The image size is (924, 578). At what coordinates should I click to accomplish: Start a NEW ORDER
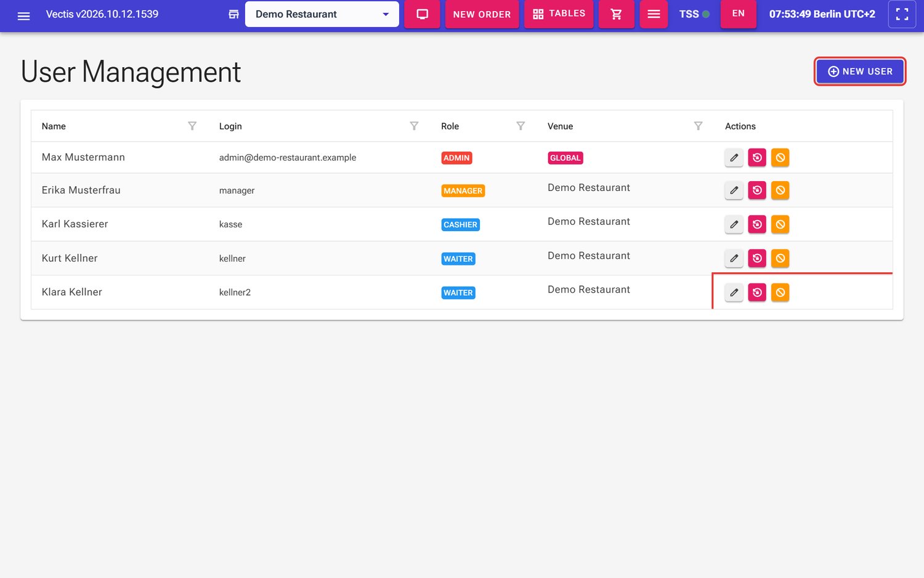[482, 14]
